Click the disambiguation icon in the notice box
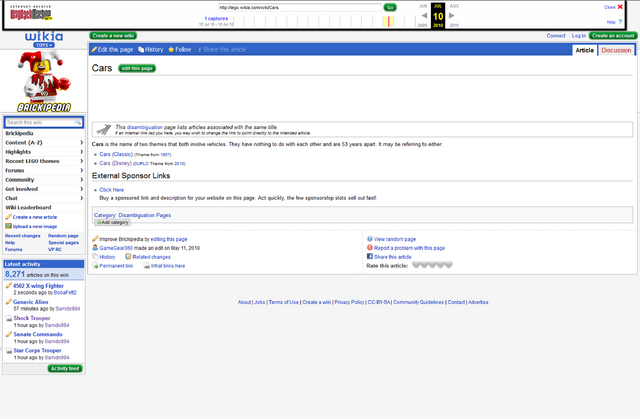Image resolution: width=640 pixels, height=419 pixels. (x=104, y=129)
